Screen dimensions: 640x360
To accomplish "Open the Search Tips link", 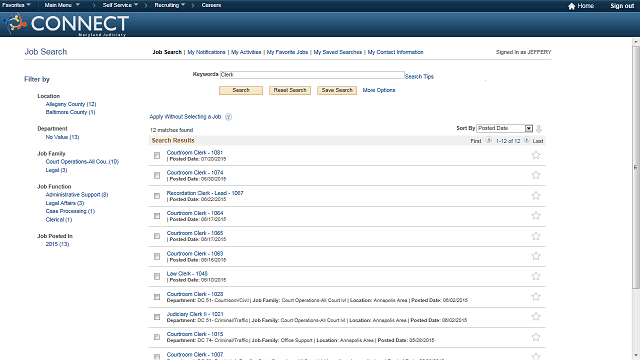I will (419, 77).
